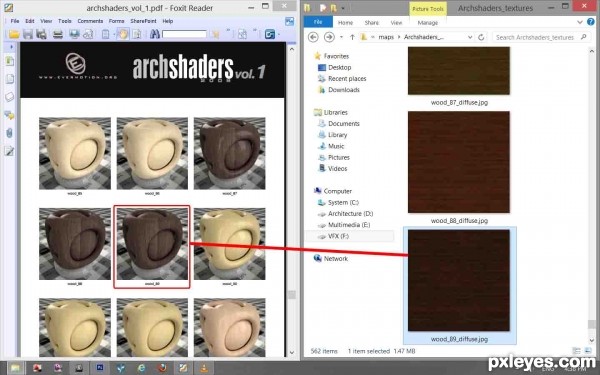Switch to the Share tab in Explorer
This screenshot has width=600, height=375.
point(372,23)
